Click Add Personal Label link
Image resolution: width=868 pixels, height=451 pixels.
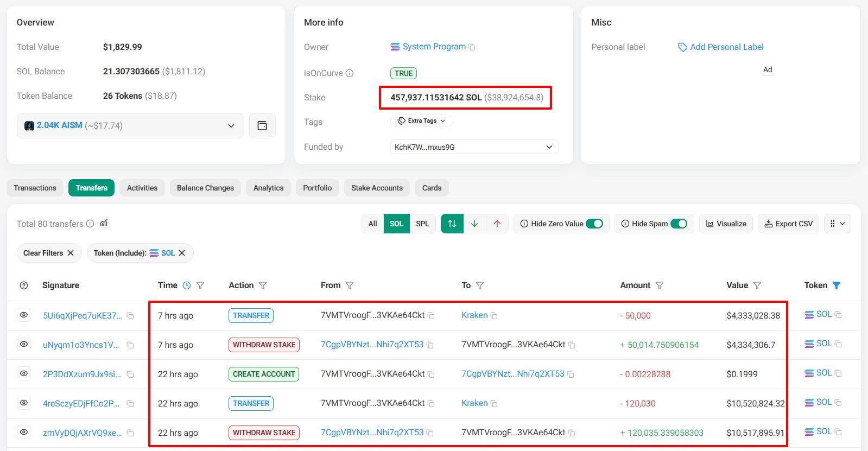[x=721, y=47]
